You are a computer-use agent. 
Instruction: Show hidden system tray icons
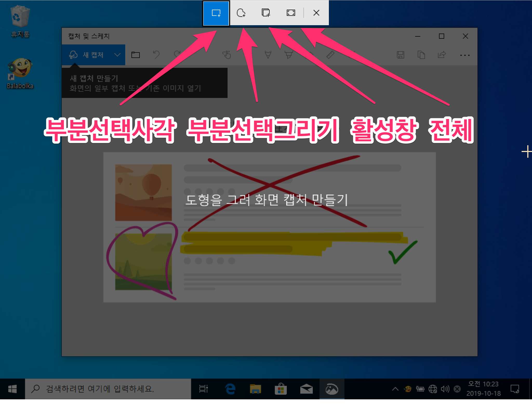395,389
